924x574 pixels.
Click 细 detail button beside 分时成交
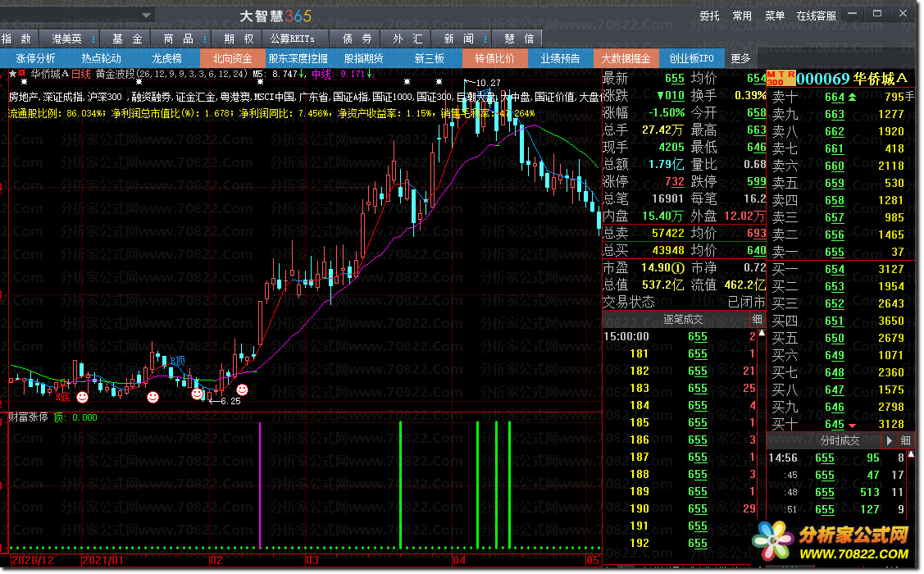905,440
